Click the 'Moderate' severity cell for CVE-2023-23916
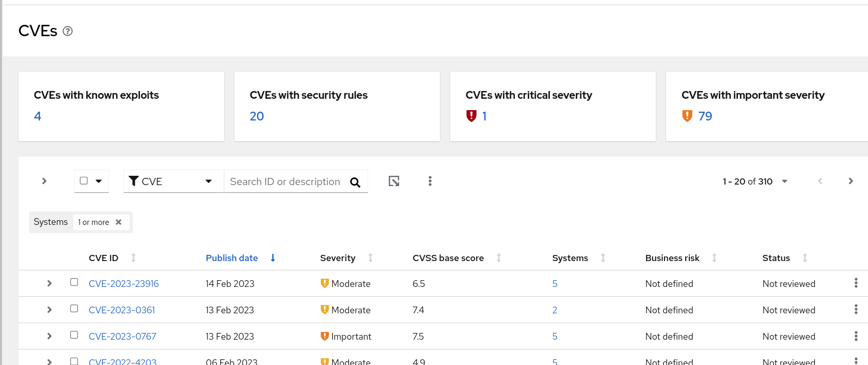Image resolution: width=868 pixels, height=365 pixels. click(x=345, y=284)
